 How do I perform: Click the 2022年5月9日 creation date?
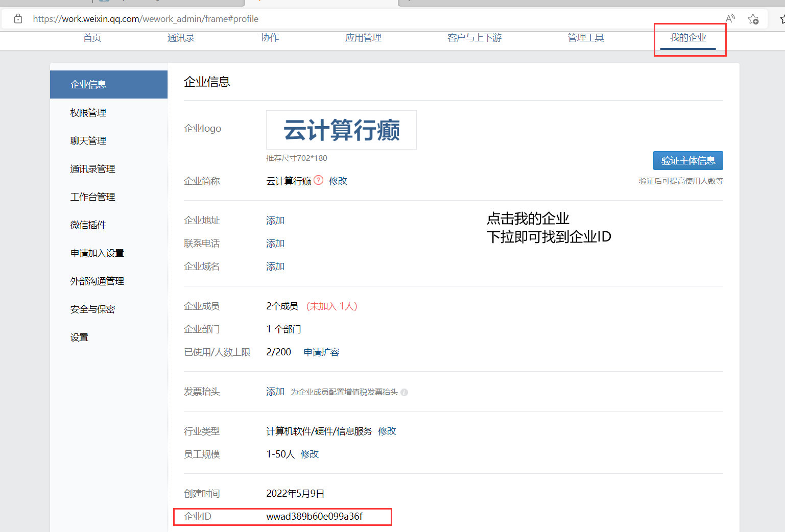click(295, 494)
